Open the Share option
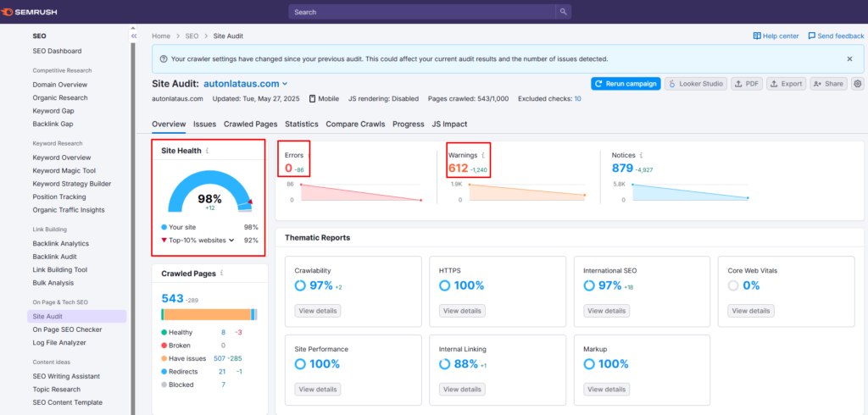This screenshot has height=415, width=868. pos(828,84)
